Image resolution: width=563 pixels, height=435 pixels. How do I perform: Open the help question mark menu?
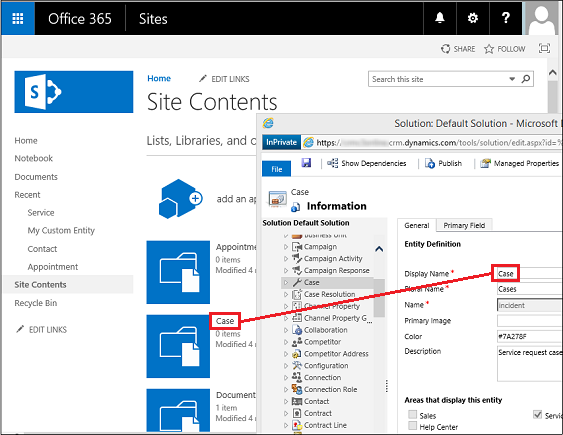(506, 18)
